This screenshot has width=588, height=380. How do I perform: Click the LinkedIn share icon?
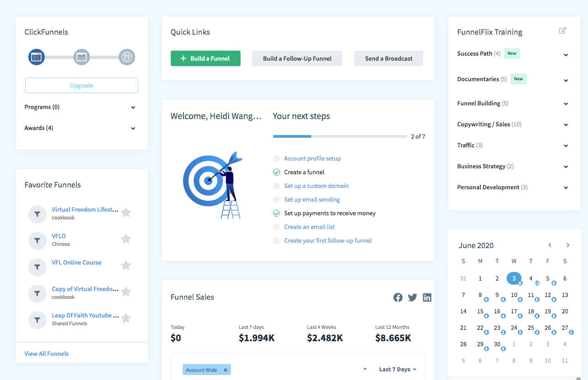point(427,297)
